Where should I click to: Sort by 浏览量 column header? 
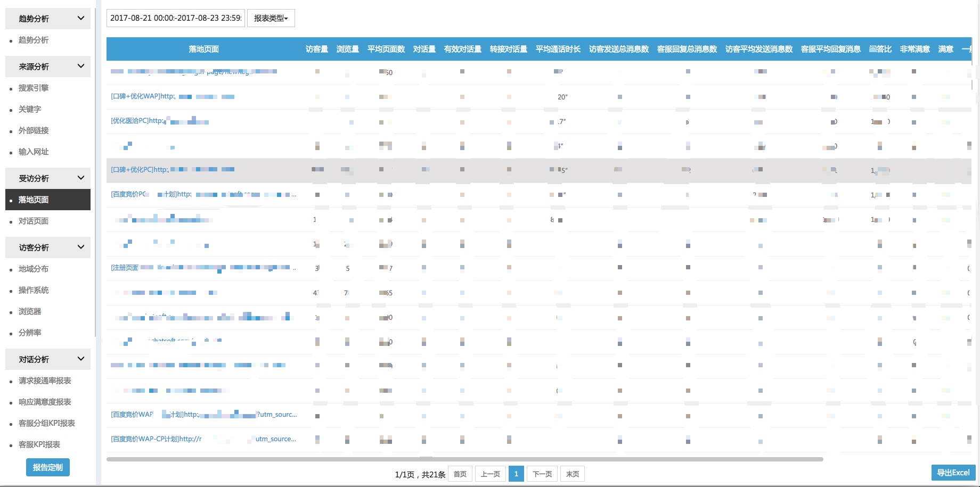pos(348,49)
